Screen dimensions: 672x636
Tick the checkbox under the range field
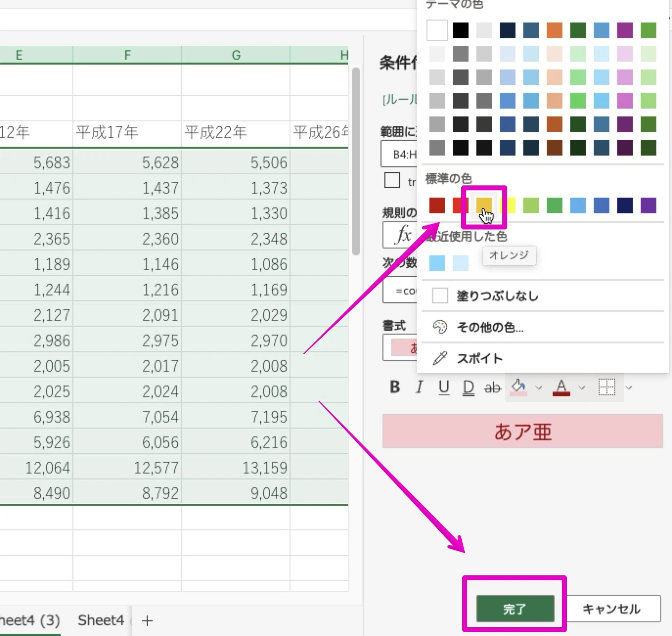tap(392, 180)
